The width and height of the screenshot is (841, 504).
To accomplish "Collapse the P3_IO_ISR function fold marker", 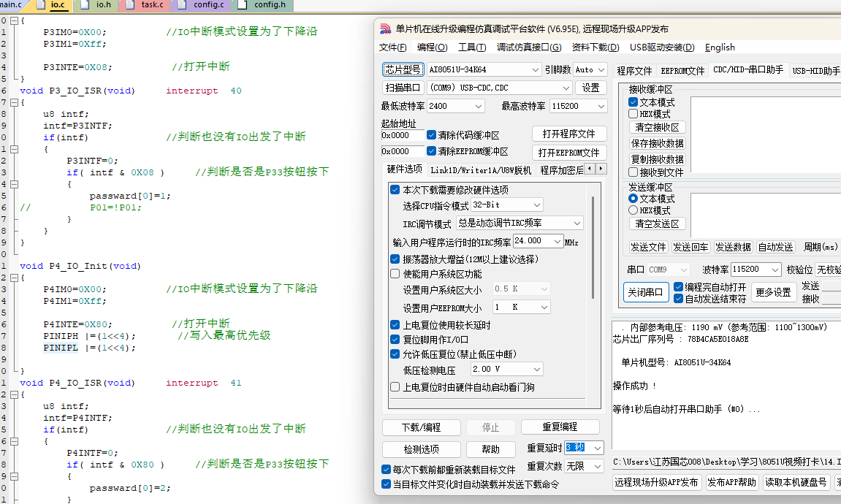I will (x=15, y=102).
